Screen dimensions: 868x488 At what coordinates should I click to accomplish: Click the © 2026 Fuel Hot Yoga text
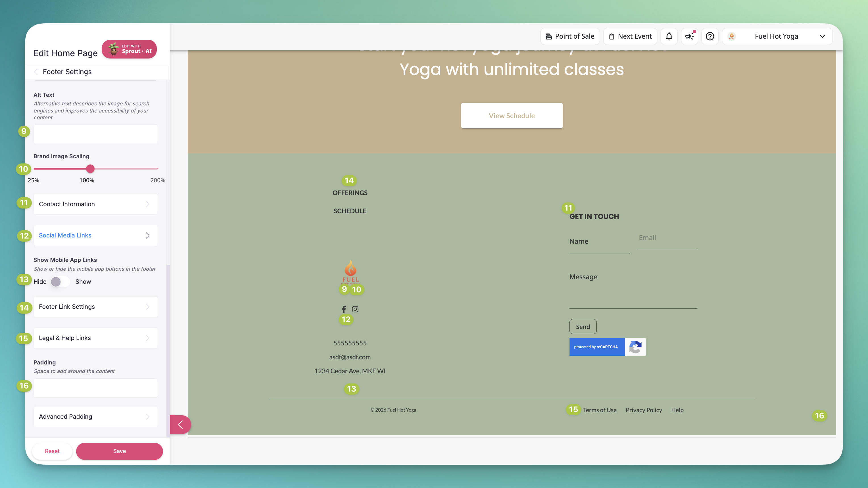click(x=393, y=410)
